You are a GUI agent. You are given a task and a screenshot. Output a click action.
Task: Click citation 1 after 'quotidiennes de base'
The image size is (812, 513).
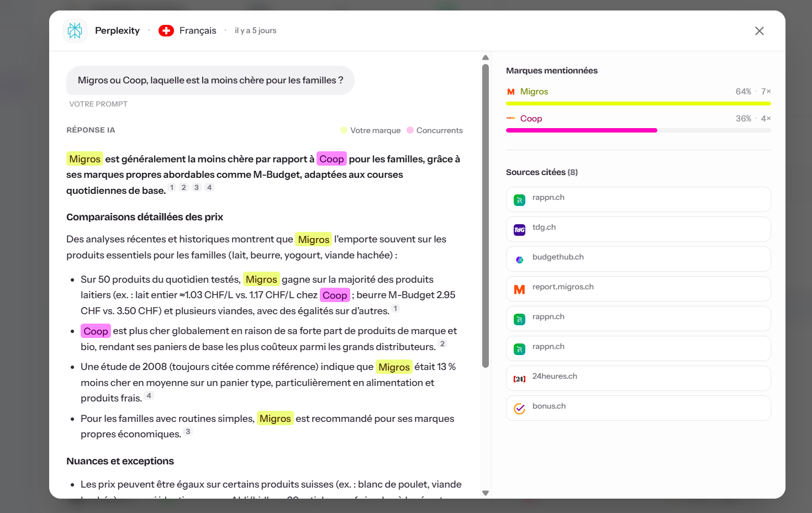(x=172, y=188)
